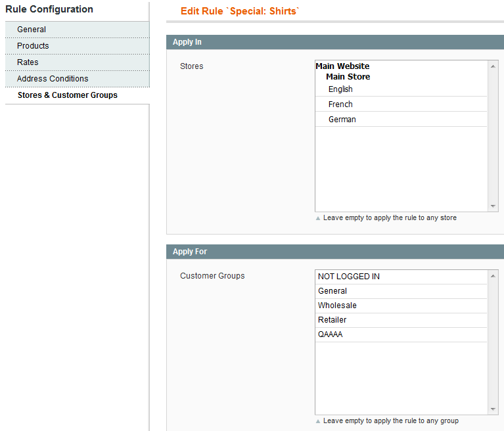Pick the German store view
Screen dimensions: 504x431
(x=342, y=120)
